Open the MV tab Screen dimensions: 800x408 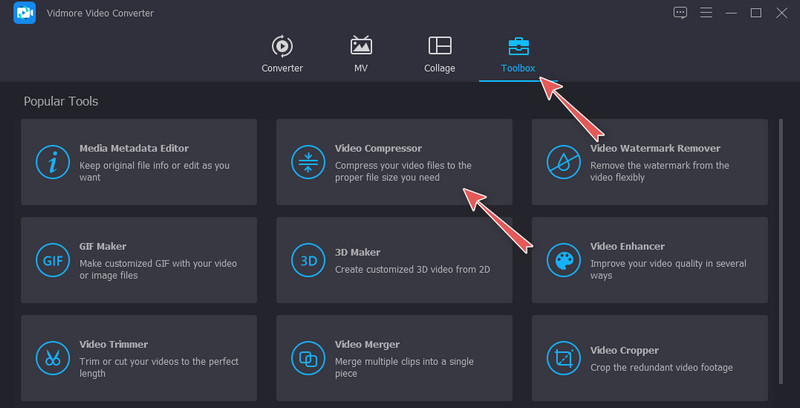361,54
